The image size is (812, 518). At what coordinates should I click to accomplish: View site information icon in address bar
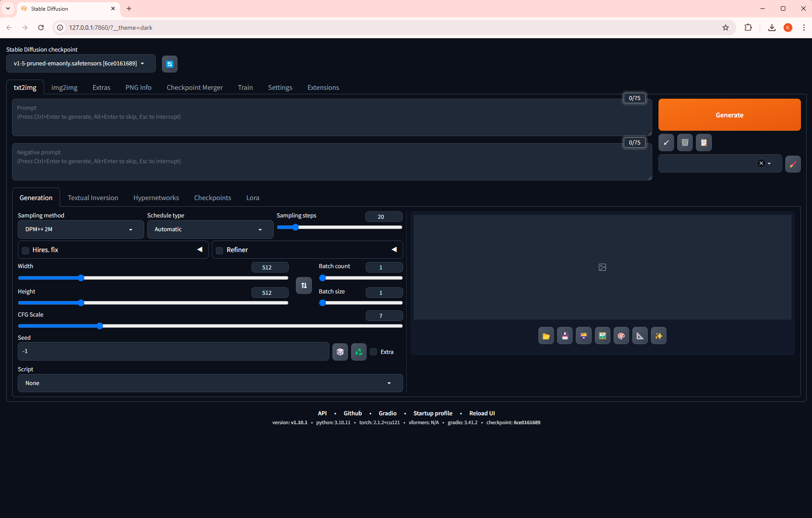61,28
